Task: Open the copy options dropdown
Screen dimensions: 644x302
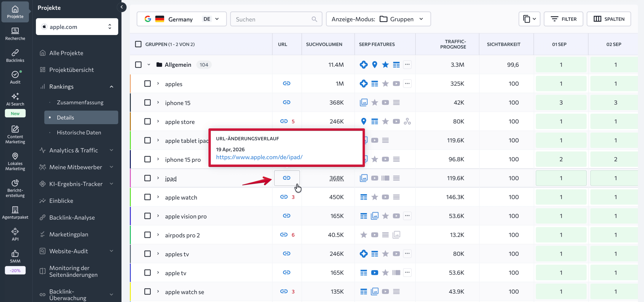Action: tap(529, 19)
